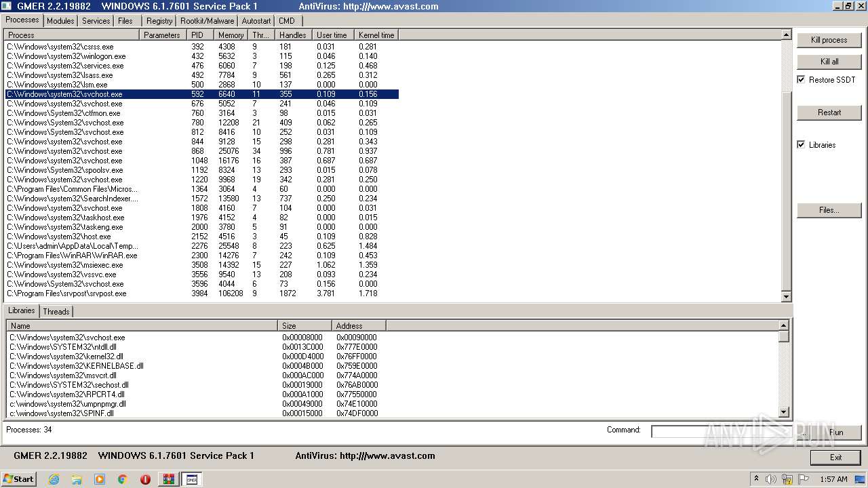Select RPCRT4.dll in the libraries list
Viewport: 868px width, 488px height.
coord(197,394)
